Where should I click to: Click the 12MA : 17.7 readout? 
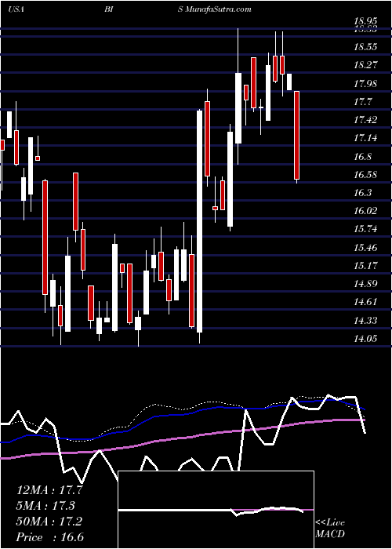point(49,490)
